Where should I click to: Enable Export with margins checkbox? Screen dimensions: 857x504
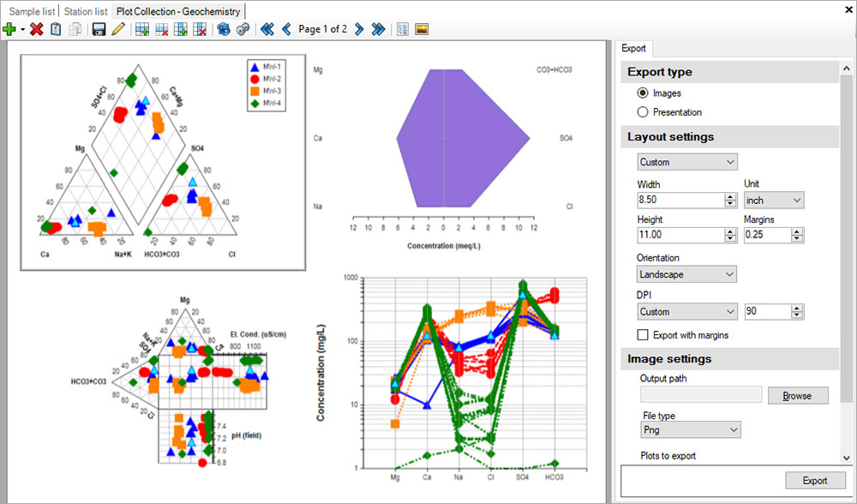click(x=643, y=334)
